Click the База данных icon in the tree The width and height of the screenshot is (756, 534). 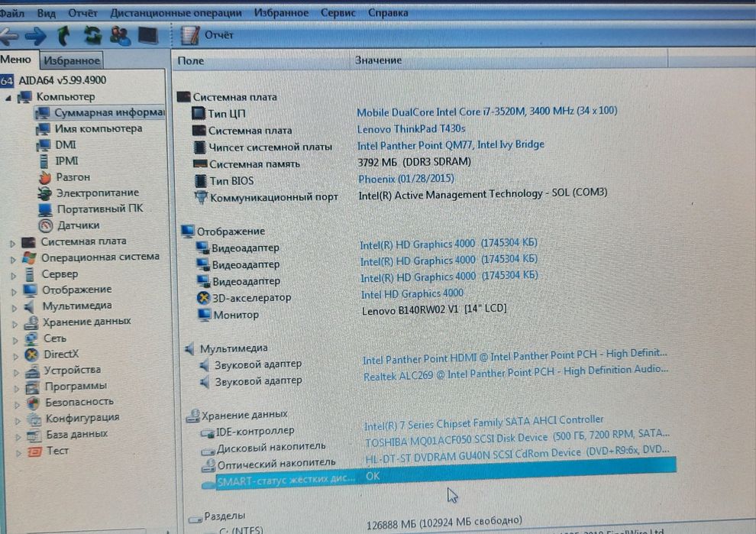[34, 435]
